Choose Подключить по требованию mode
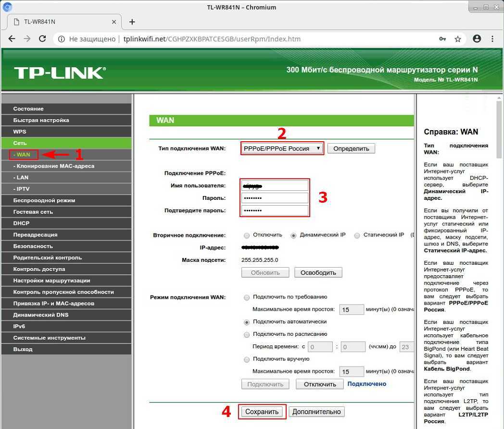The width and height of the screenshot is (504, 429). pos(247,297)
